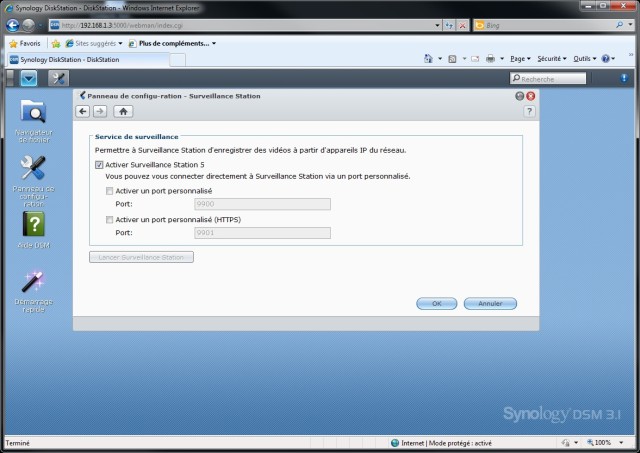Go to the control panel home icon
This screenshot has height=453, width=640.
point(123,111)
